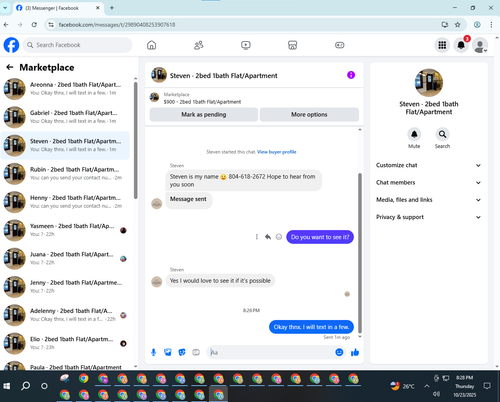Select the 'Okay thnx. I will text in a few.' bubble
The image size is (500, 402).
coord(311,327)
